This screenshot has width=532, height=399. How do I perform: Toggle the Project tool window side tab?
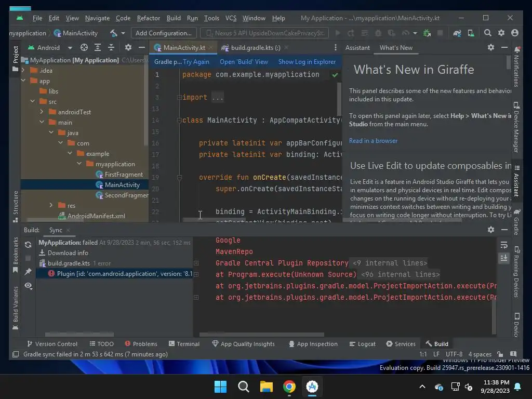coord(15,58)
